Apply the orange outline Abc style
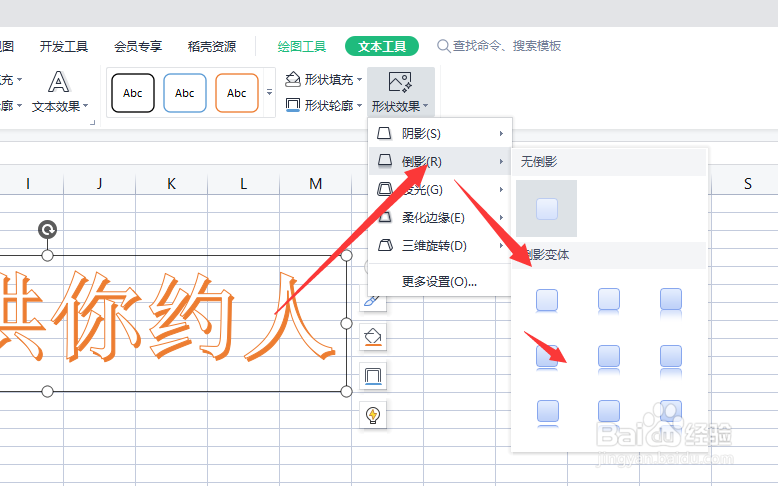 click(237, 93)
